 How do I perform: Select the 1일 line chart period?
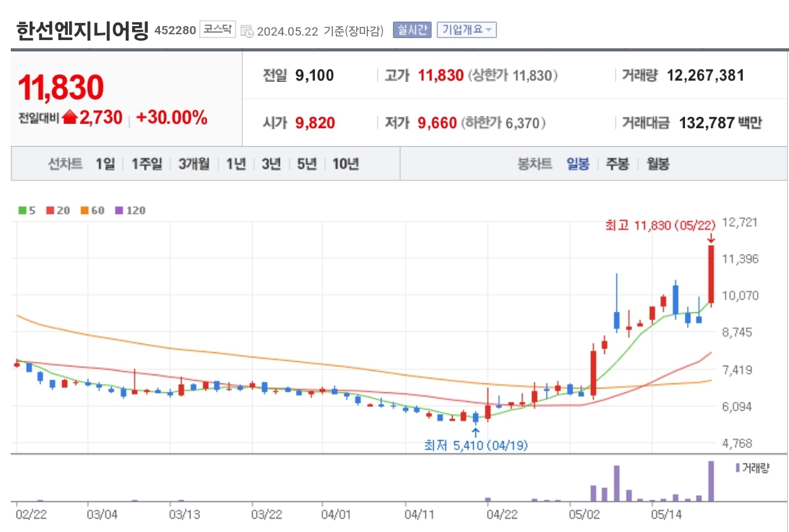(105, 164)
